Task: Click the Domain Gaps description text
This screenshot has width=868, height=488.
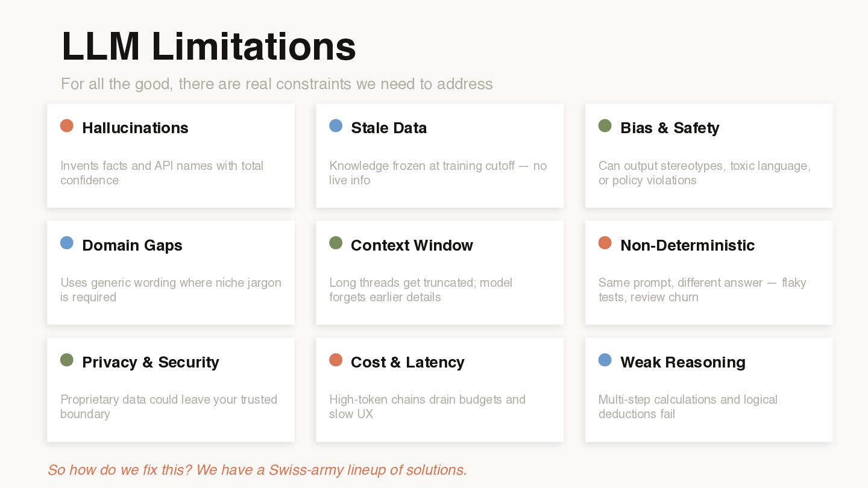Action: point(171,290)
